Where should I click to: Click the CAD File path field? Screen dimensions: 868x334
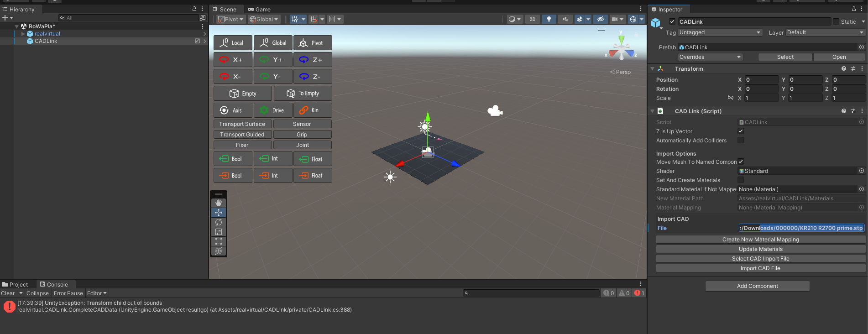[x=801, y=228]
